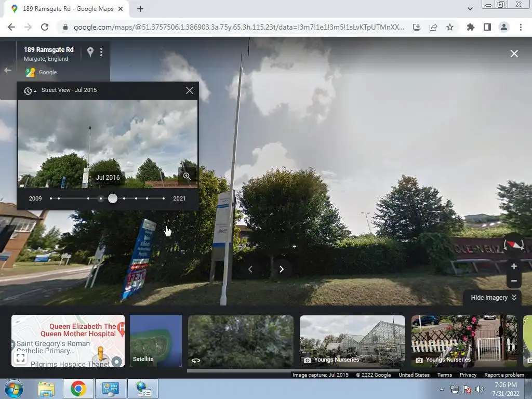
Task: Reload the Google Maps page
Action: pyautogui.click(x=45, y=27)
